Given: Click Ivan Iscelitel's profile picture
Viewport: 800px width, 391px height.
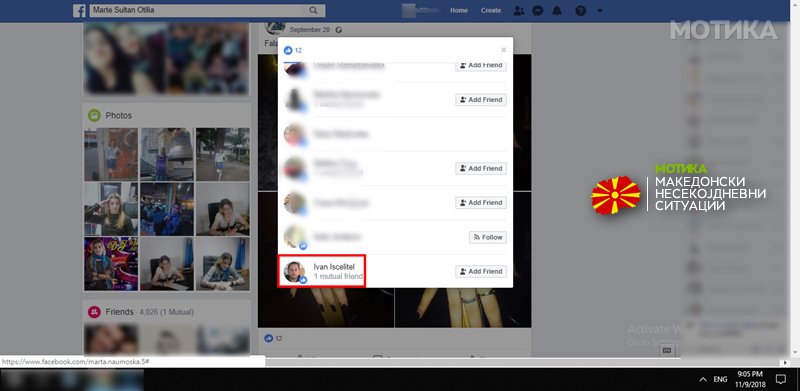Looking at the screenshot, I should click(294, 272).
